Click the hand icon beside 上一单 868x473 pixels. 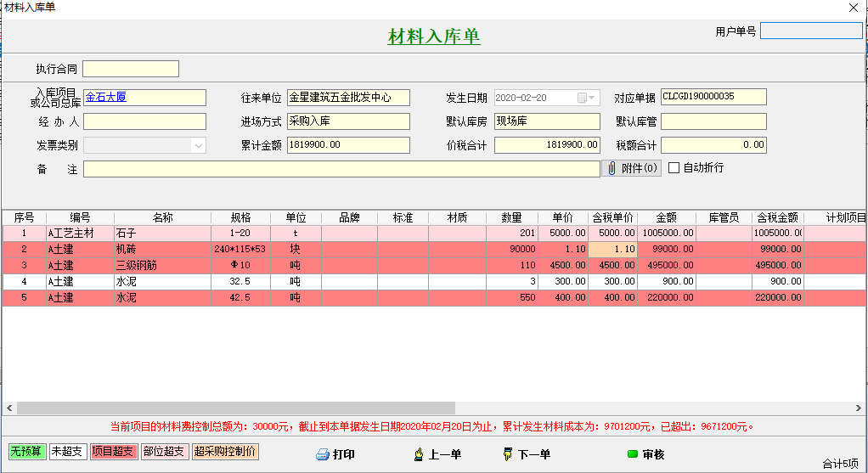419,455
